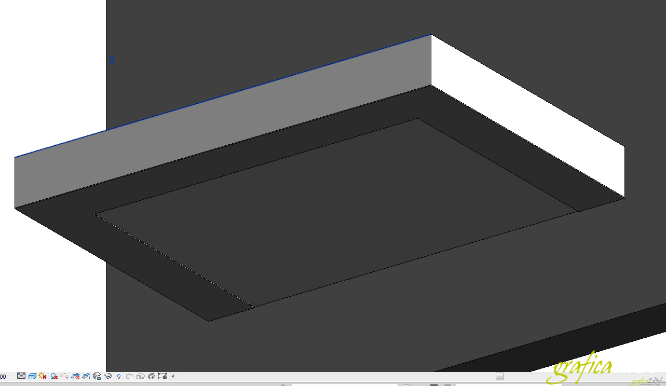Toggle the Crop View icon
The width and height of the screenshot is (666, 386).
pos(76,376)
